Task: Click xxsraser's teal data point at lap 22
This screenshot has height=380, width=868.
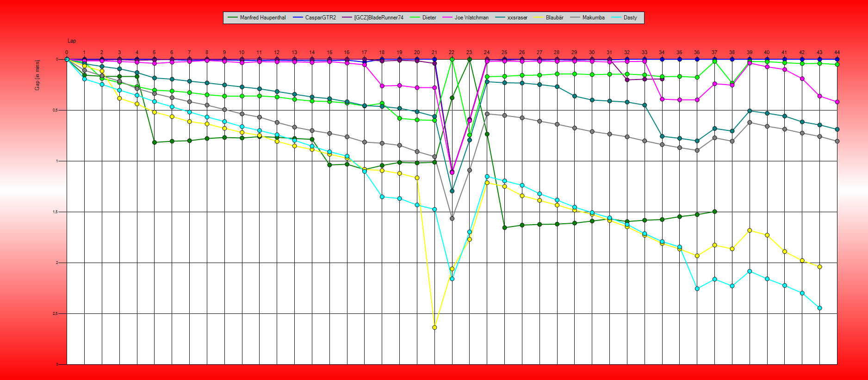Action: tap(452, 191)
